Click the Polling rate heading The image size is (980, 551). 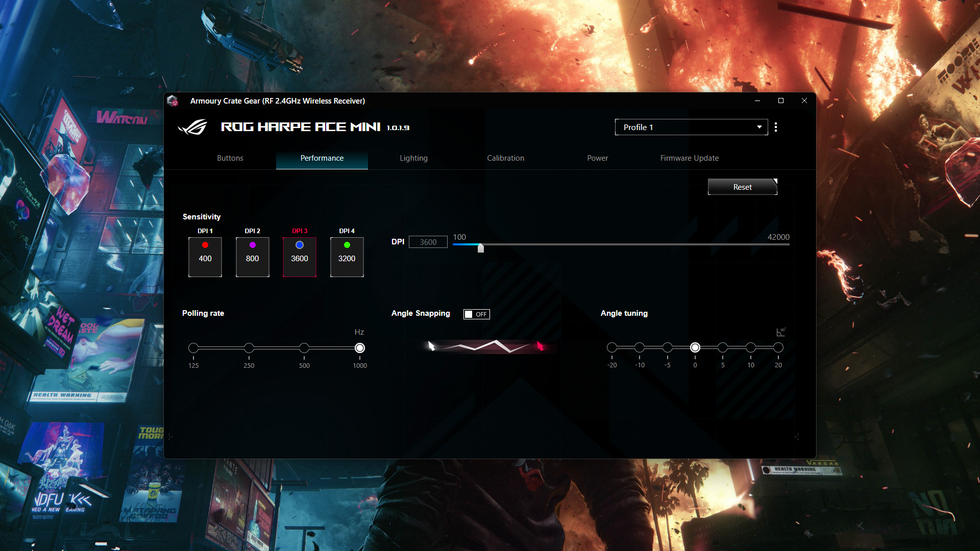point(203,313)
